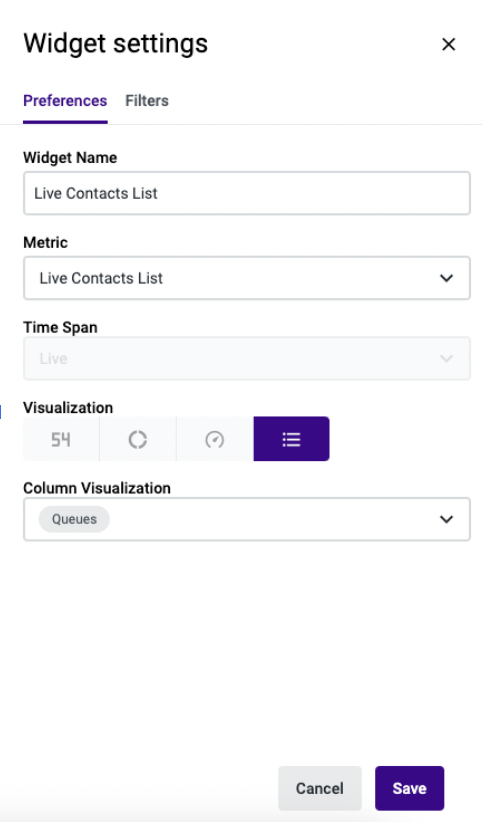This screenshot has height=822, width=482.
Task: Pick the gauge visualization icon
Action: tap(215, 439)
